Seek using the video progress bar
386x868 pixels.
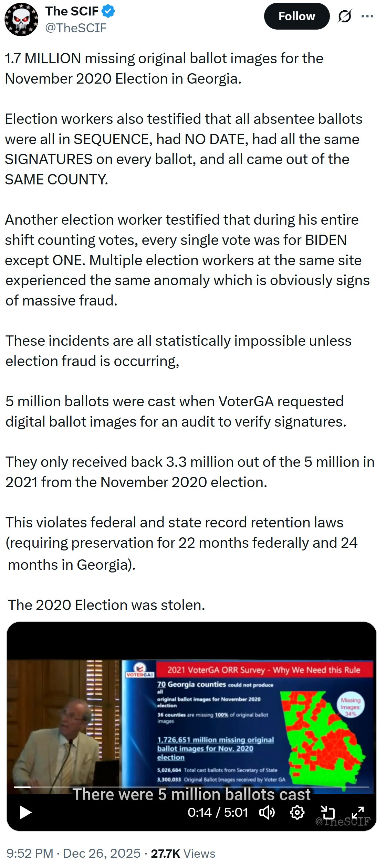point(191,787)
